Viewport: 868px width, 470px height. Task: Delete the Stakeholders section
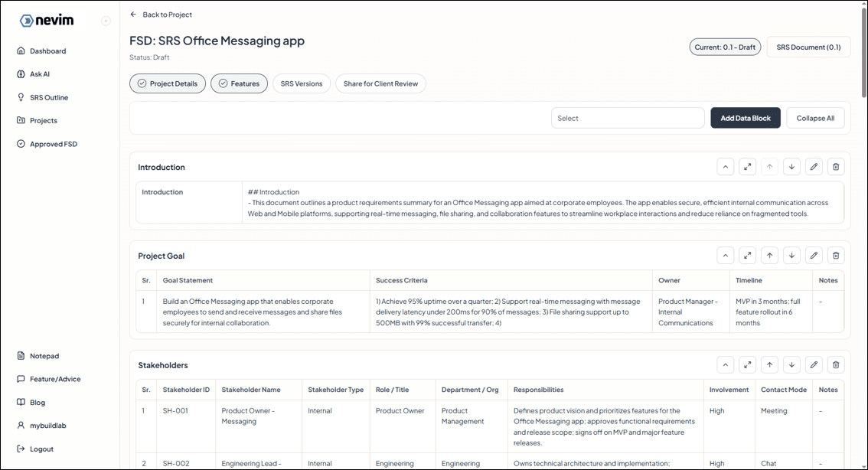pyautogui.click(x=836, y=365)
